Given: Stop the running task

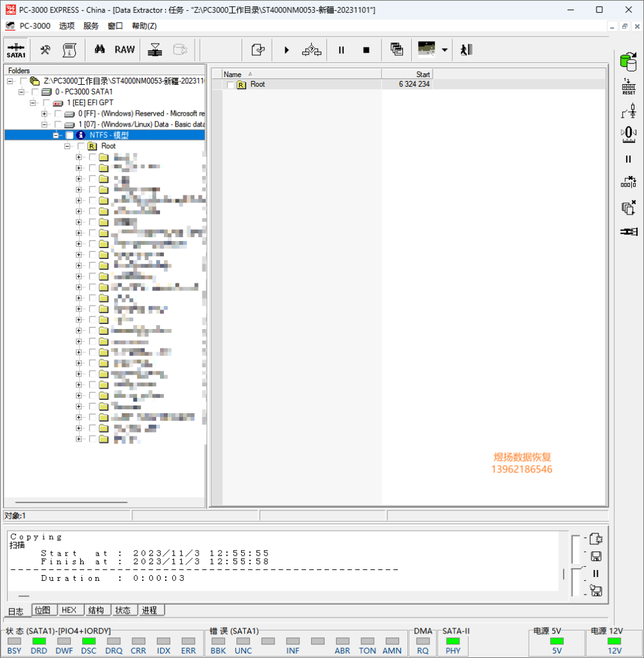Looking at the screenshot, I should point(366,50).
